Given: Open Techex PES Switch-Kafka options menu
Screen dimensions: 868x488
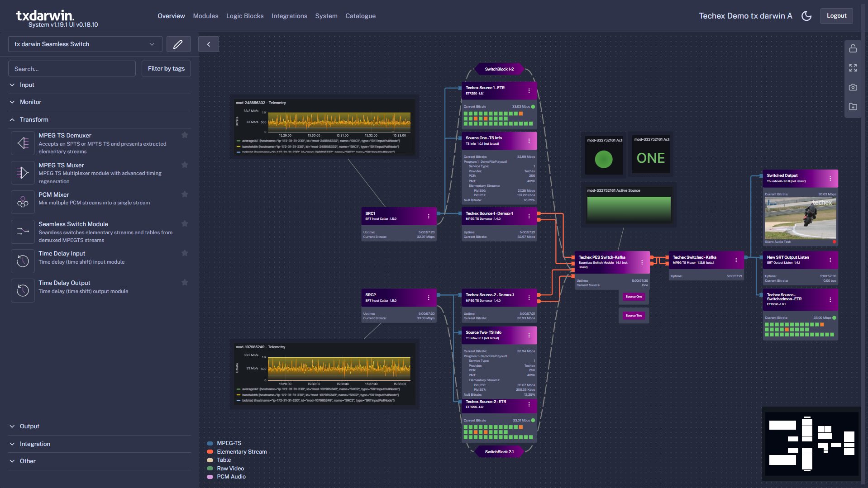Looking at the screenshot, I should click(x=642, y=262).
